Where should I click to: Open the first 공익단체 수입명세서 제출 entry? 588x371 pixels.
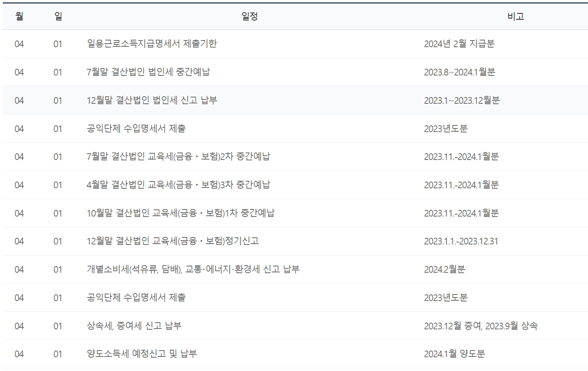click(x=138, y=129)
